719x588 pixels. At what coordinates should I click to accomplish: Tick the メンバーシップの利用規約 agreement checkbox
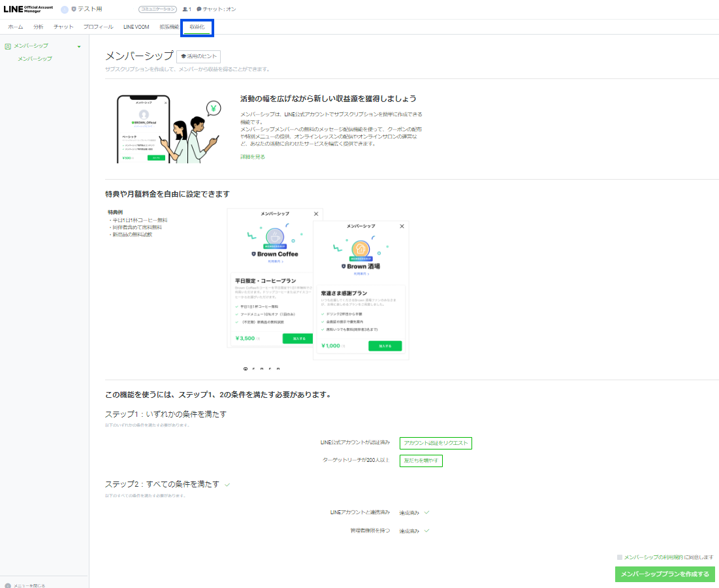tap(620, 557)
